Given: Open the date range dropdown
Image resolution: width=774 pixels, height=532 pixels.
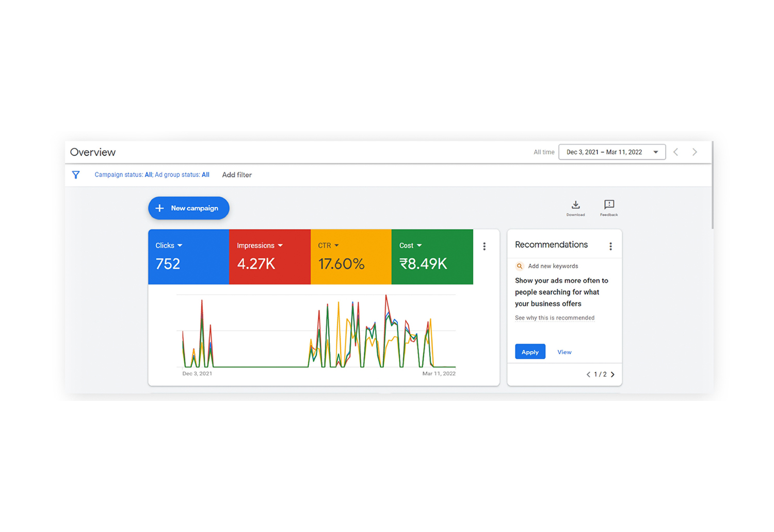Looking at the screenshot, I should [x=611, y=152].
